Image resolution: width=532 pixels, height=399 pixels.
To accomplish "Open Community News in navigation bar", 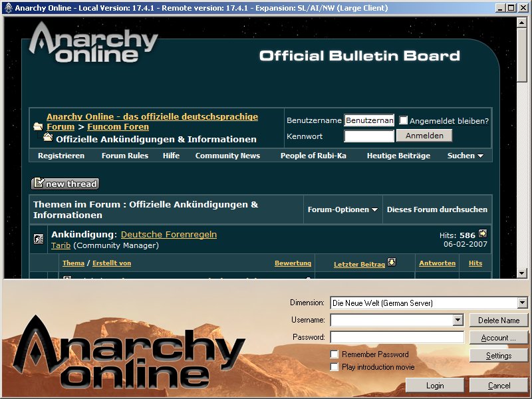I will coord(227,156).
